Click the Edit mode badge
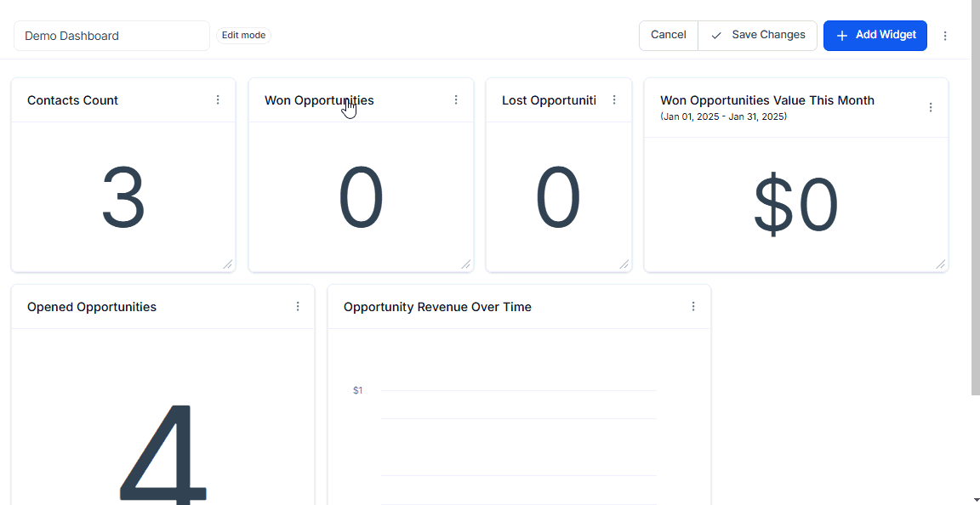This screenshot has width=980, height=505. (x=244, y=36)
